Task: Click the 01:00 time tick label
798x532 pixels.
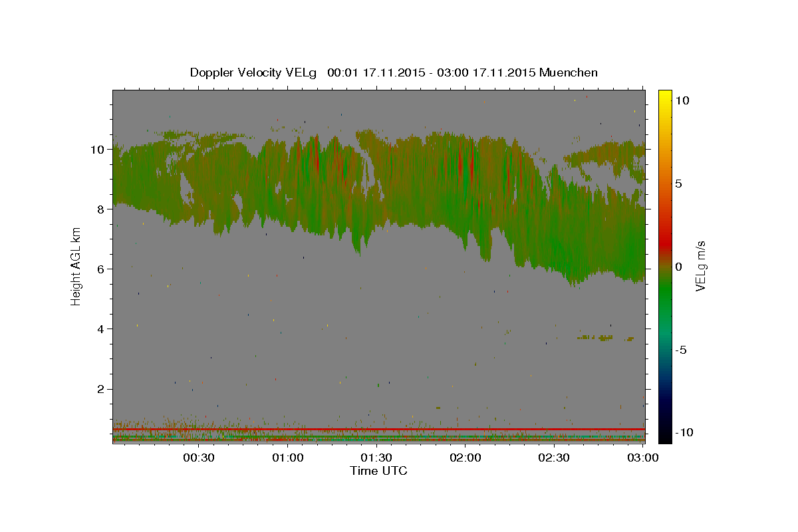Action: 288,458
